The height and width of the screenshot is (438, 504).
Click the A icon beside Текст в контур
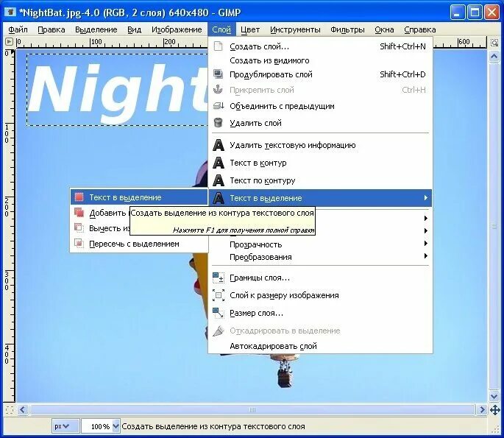point(219,163)
